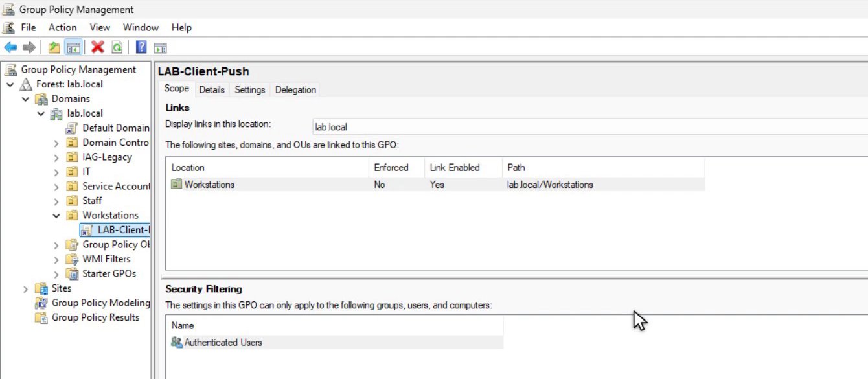Expand the IT OU node
Image resolution: width=868 pixels, height=379 pixels.
pos(57,172)
